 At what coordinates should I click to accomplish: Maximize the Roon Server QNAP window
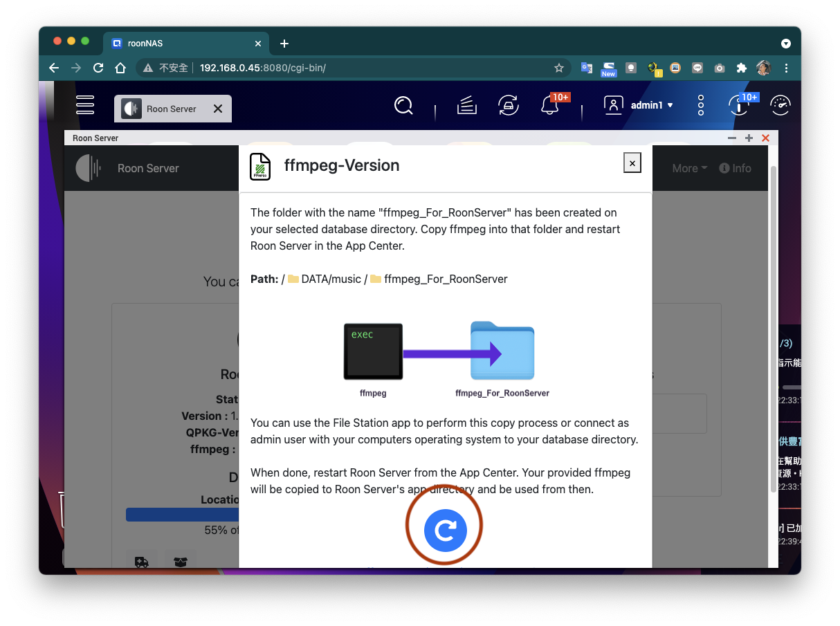point(749,138)
